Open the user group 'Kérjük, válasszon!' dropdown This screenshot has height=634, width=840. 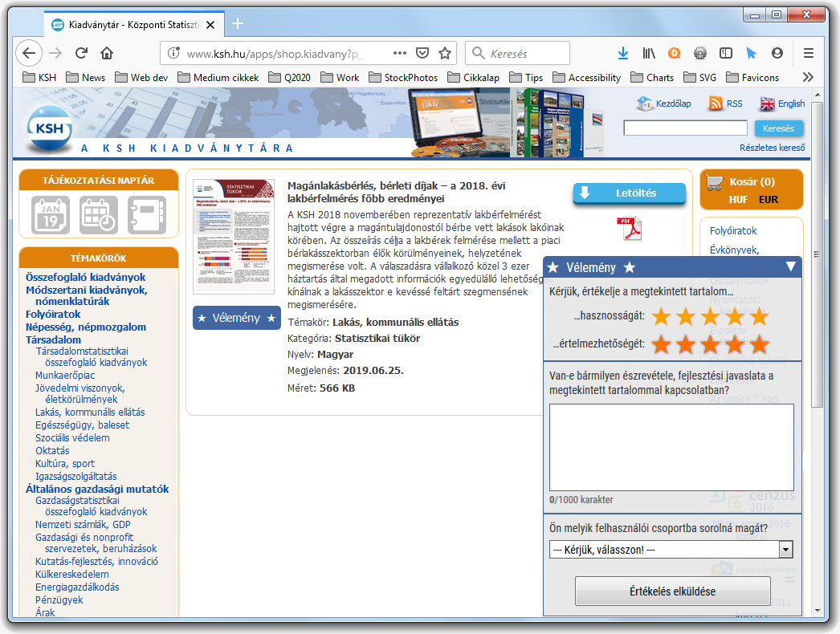[x=671, y=550]
